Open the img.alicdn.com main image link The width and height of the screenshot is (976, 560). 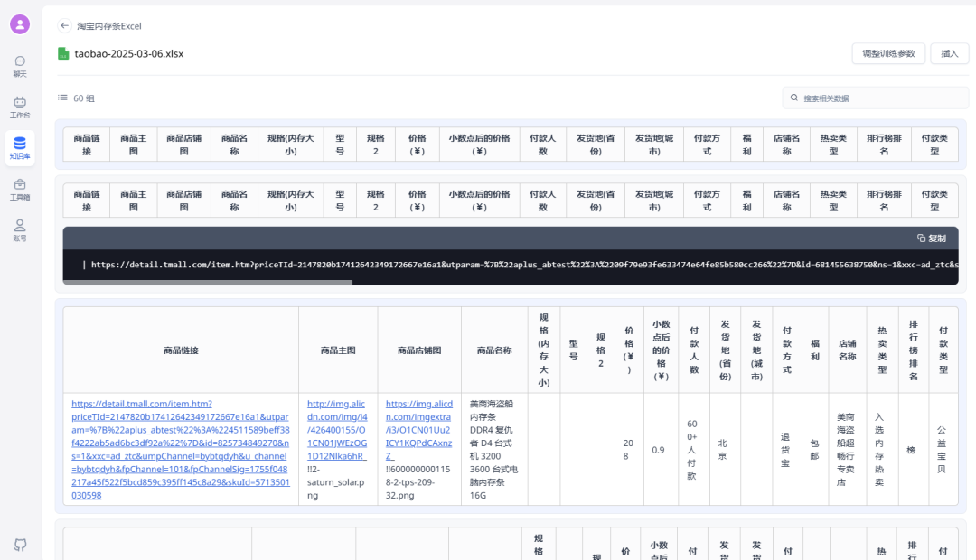pos(337,429)
